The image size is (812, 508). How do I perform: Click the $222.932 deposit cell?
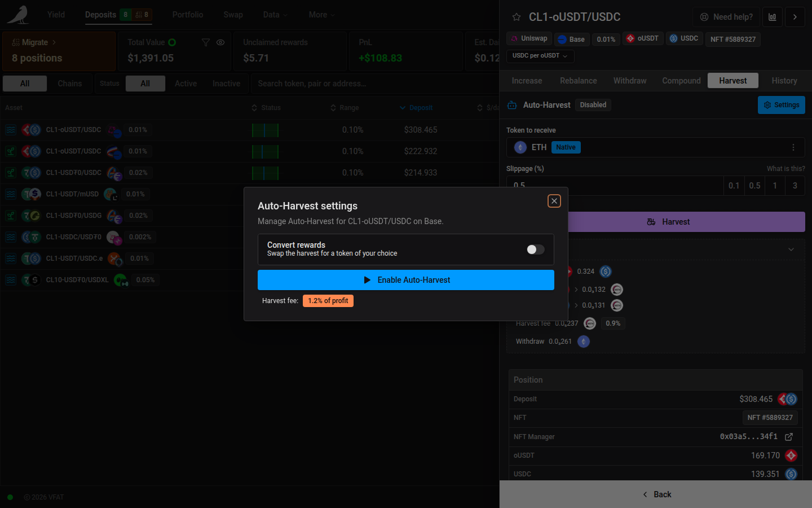[421, 151]
